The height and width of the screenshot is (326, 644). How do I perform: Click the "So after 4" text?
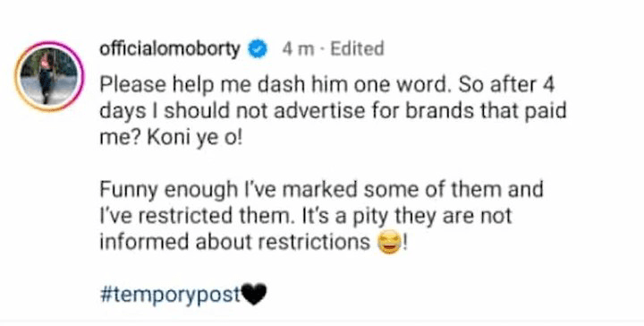pyautogui.click(x=506, y=85)
